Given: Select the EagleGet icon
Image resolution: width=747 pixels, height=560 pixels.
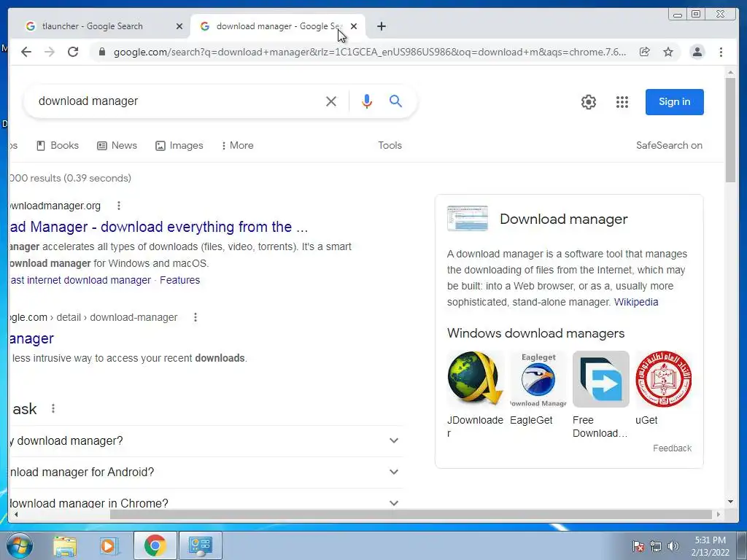Looking at the screenshot, I should [538, 379].
